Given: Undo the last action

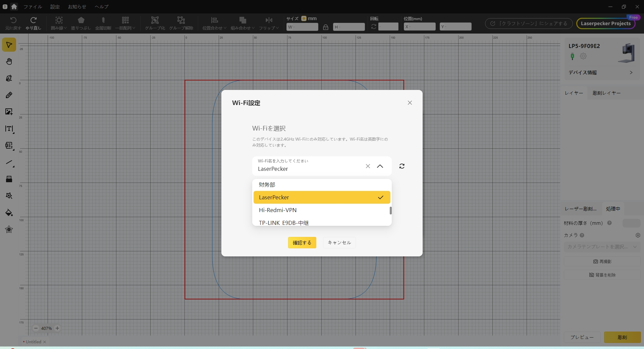Looking at the screenshot, I should click(x=13, y=23).
